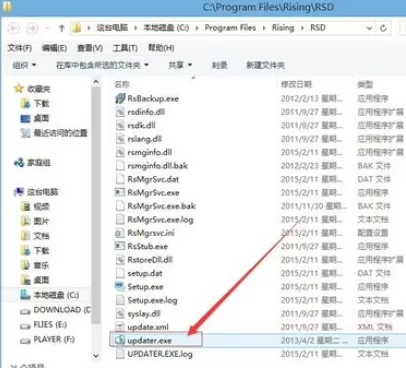406x368 pixels.
Task: Expand the 组织 dropdown
Action: click(x=24, y=65)
